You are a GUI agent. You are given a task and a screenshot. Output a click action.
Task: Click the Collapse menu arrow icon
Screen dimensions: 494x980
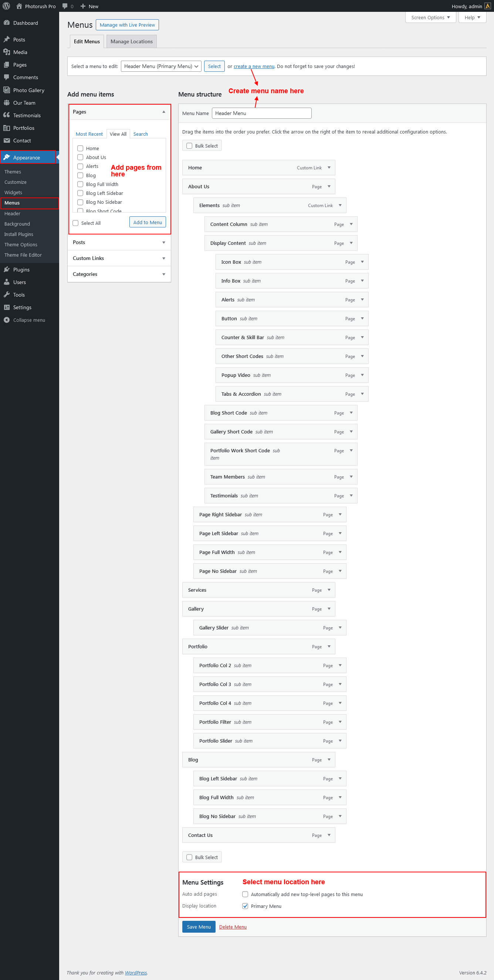tap(6, 320)
